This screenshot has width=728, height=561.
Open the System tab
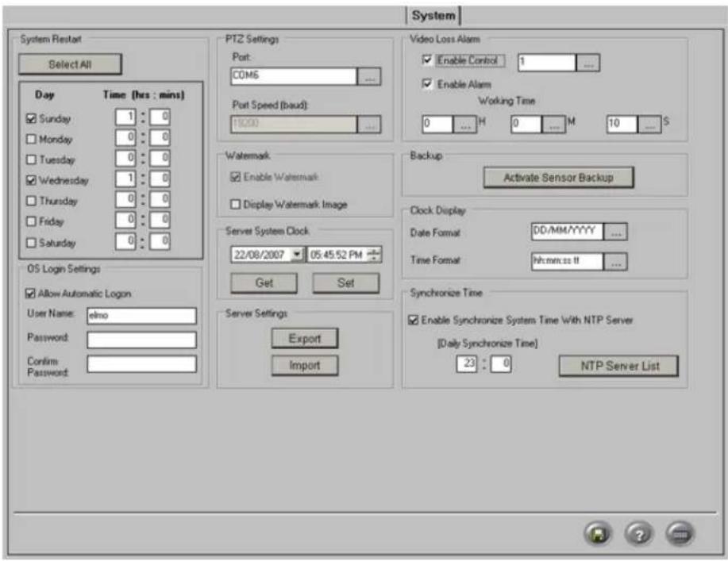click(433, 15)
